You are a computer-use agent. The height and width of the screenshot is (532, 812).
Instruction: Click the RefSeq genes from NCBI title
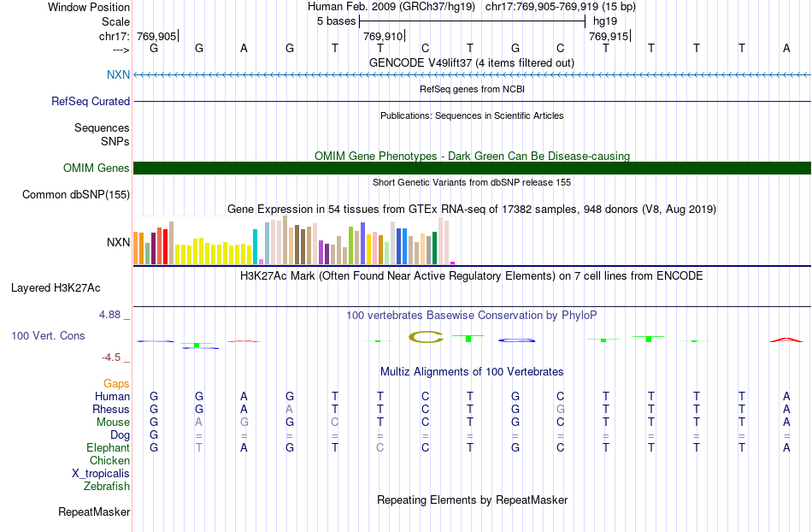tap(472, 89)
